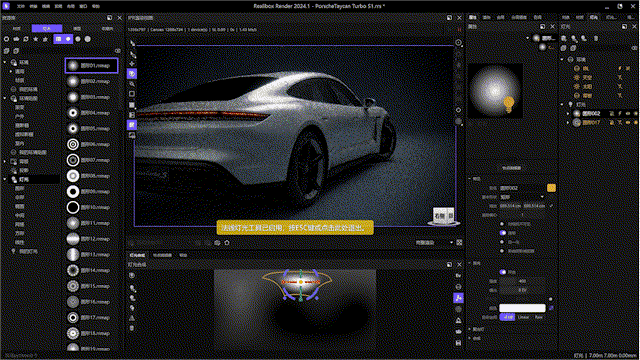640x360 pixels.
Task: Expand 圆形017 light node in lights list
Action: pos(568,122)
